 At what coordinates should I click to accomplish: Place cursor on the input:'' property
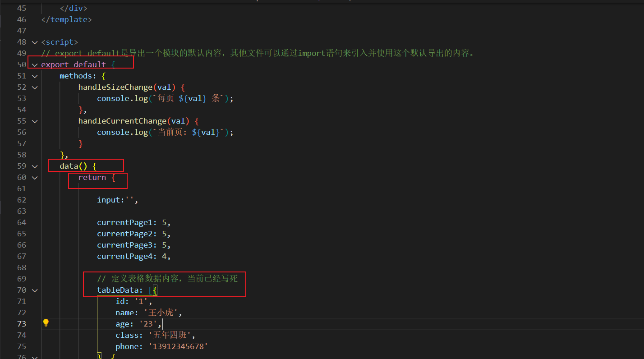click(x=117, y=200)
